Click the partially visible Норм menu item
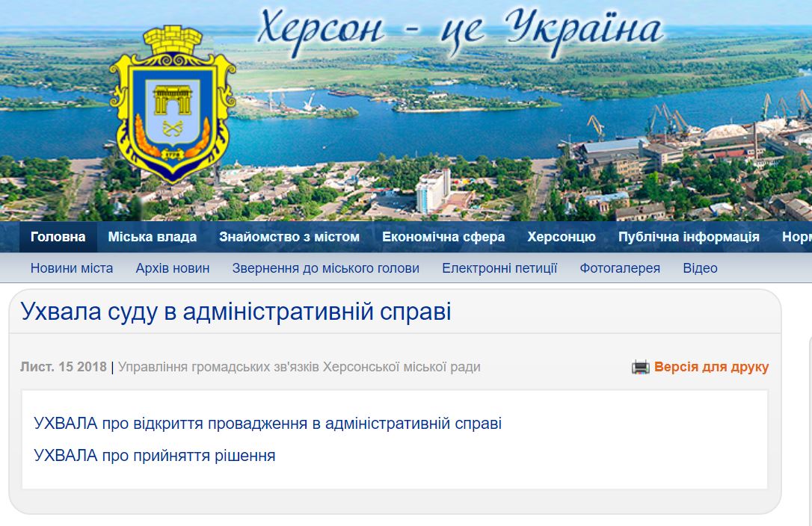 click(796, 238)
